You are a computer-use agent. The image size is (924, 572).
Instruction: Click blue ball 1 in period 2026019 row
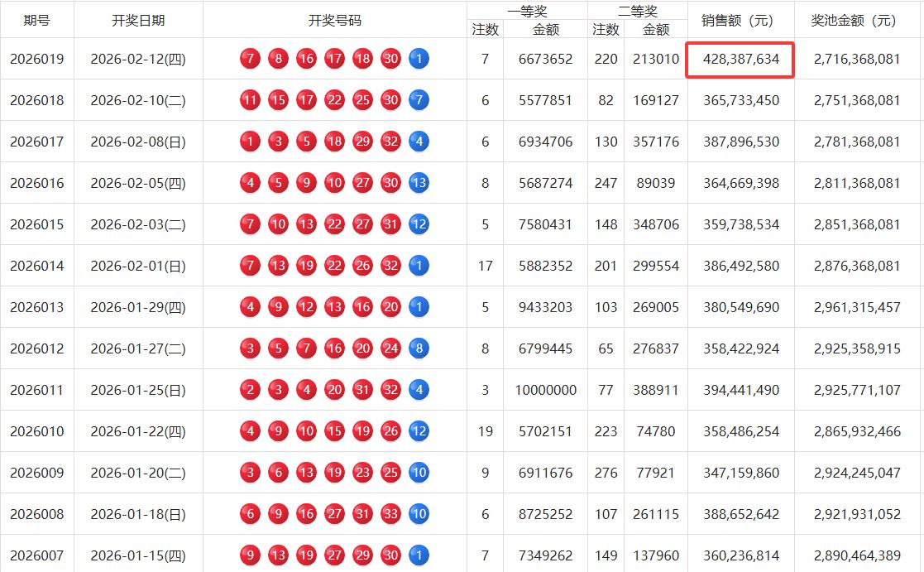(x=418, y=59)
